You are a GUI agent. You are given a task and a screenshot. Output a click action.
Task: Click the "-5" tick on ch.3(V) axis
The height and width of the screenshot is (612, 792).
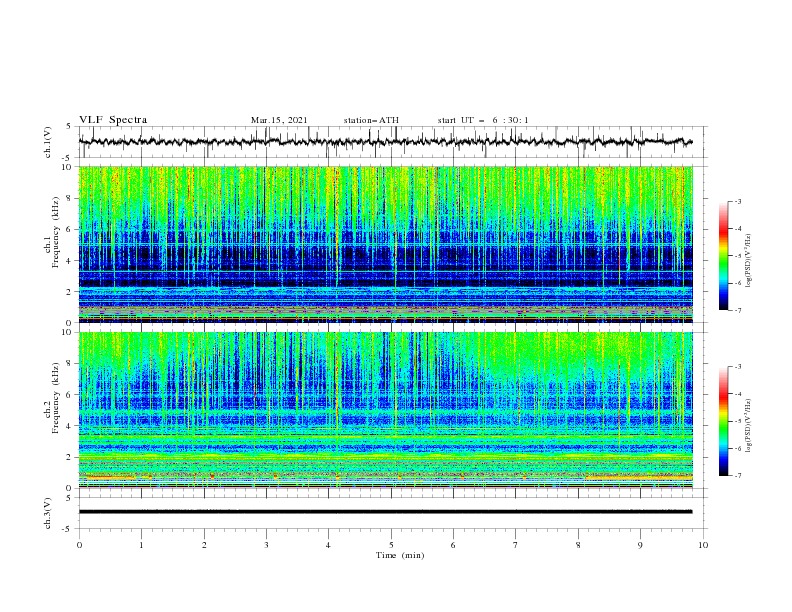(x=68, y=529)
